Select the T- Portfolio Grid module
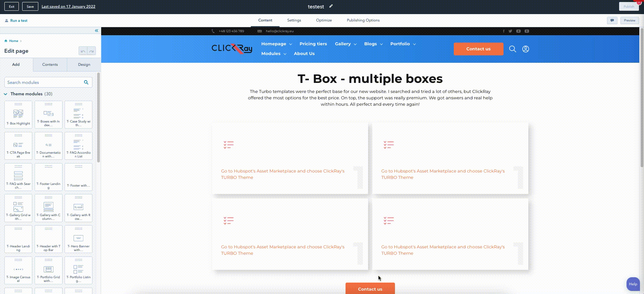 click(48, 271)
